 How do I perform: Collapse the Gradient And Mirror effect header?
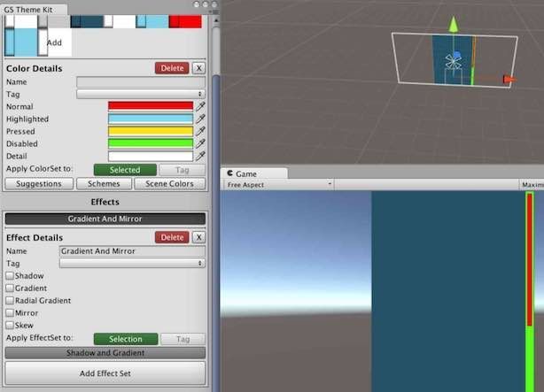[x=105, y=219]
